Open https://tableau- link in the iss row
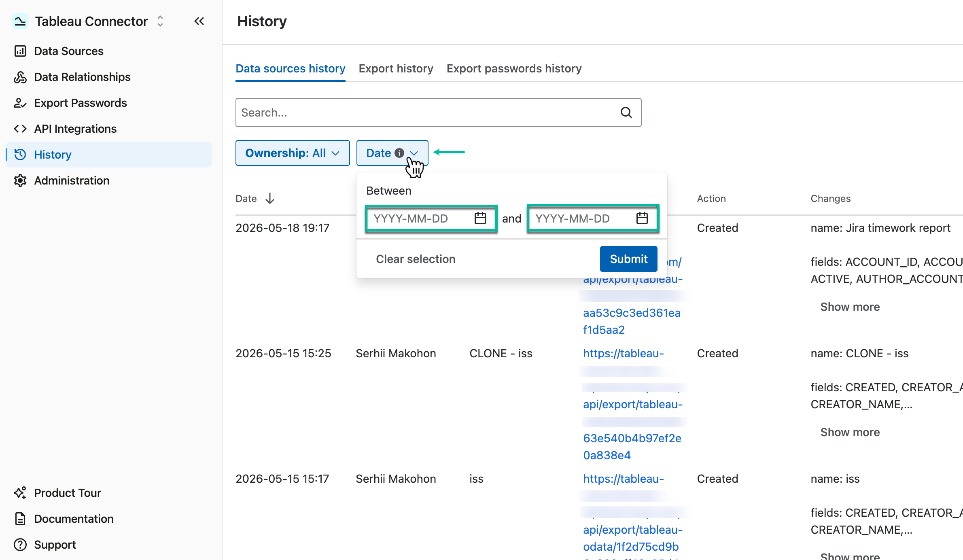The height and width of the screenshot is (560, 963). pyautogui.click(x=623, y=479)
